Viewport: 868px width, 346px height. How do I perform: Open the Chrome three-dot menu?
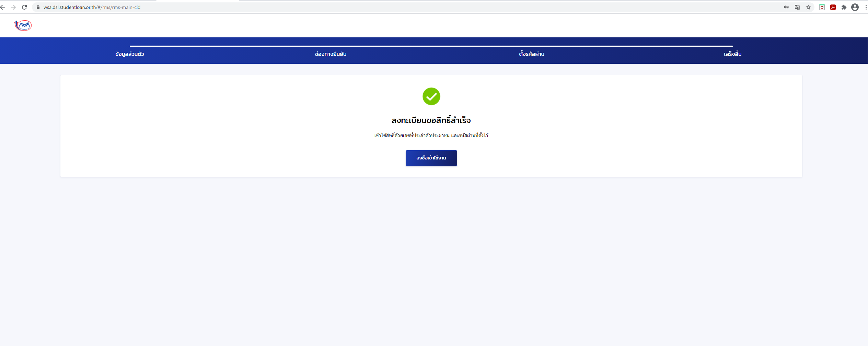[866, 7]
